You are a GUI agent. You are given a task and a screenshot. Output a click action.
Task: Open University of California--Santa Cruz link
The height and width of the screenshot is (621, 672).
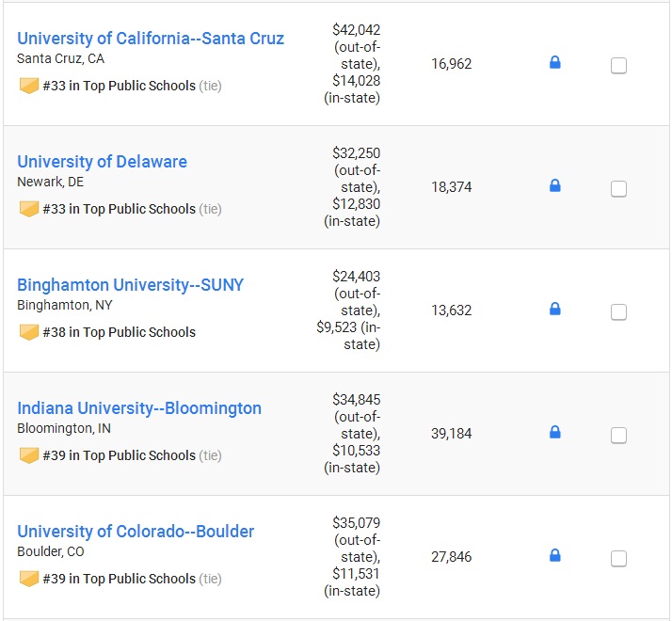pyautogui.click(x=151, y=39)
